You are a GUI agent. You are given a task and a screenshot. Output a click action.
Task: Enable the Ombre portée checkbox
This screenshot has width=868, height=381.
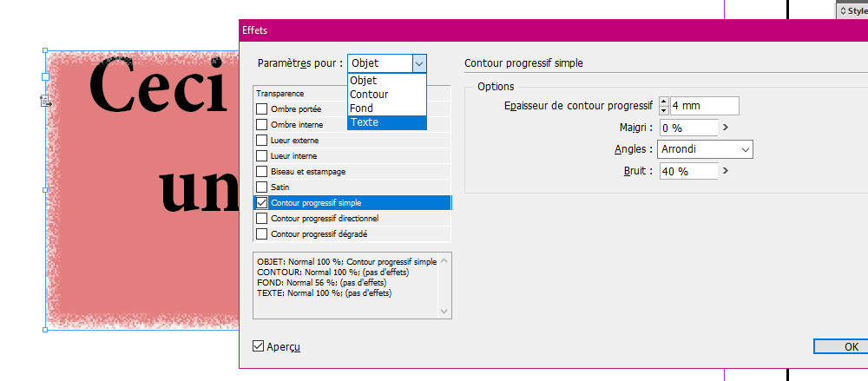pos(262,109)
